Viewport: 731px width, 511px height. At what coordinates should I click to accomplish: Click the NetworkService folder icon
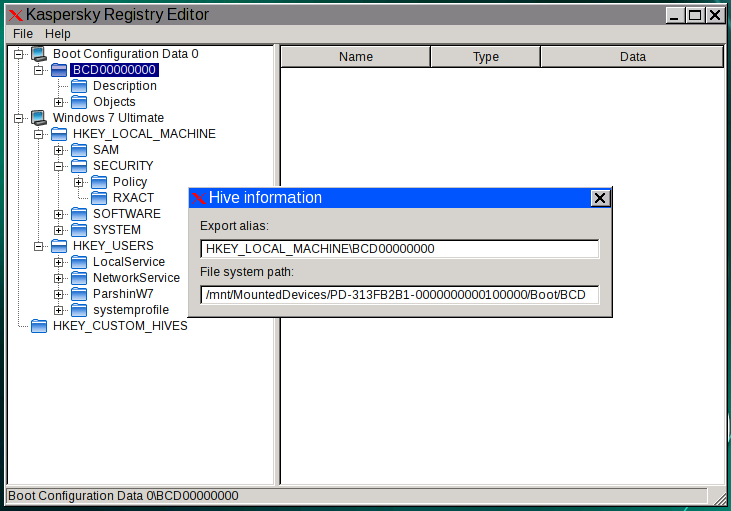(79, 278)
